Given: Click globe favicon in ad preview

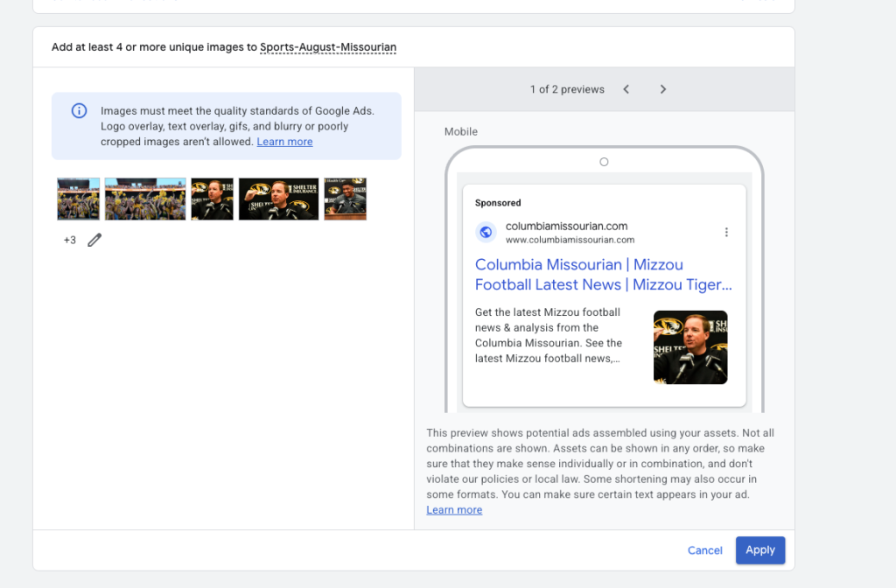Looking at the screenshot, I should [x=486, y=232].
